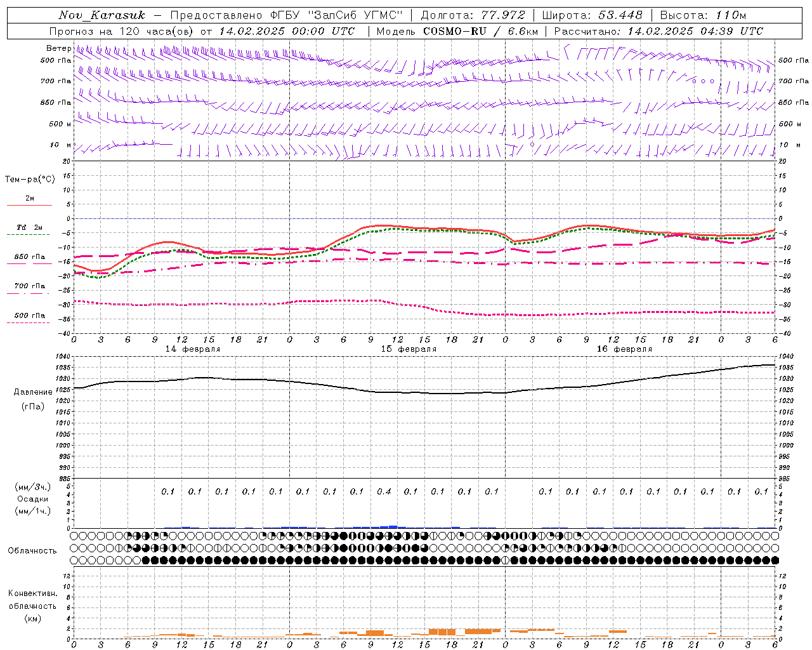This screenshot has width=812, height=650.
Task: Click the model name COSMO-RU / 6.6км
Action: point(481,31)
